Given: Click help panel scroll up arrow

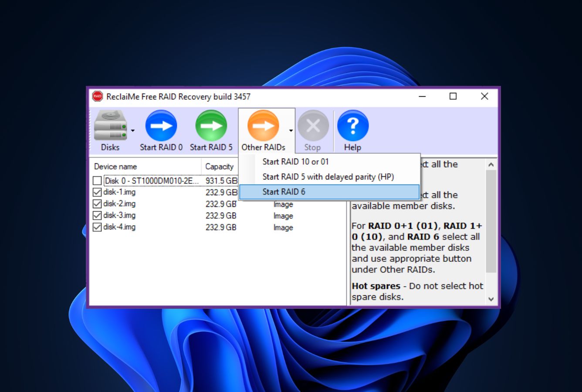Looking at the screenshot, I should coord(491,165).
